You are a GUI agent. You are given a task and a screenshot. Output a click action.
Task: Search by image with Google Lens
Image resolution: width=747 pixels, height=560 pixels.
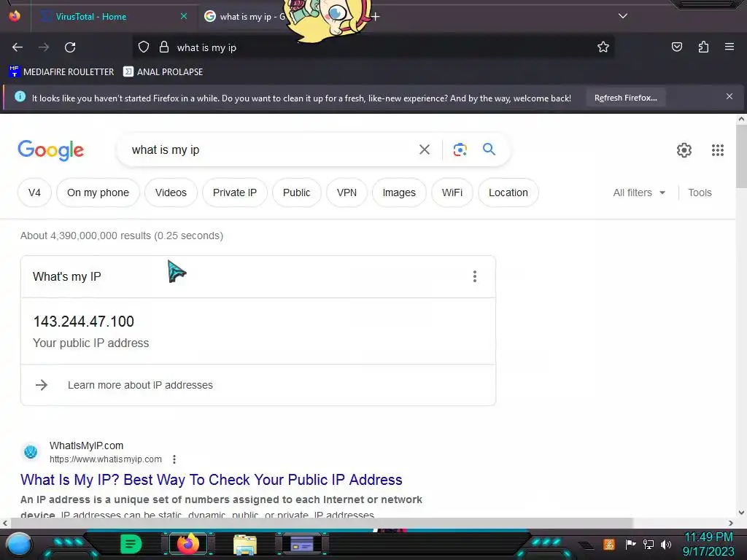click(x=460, y=149)
